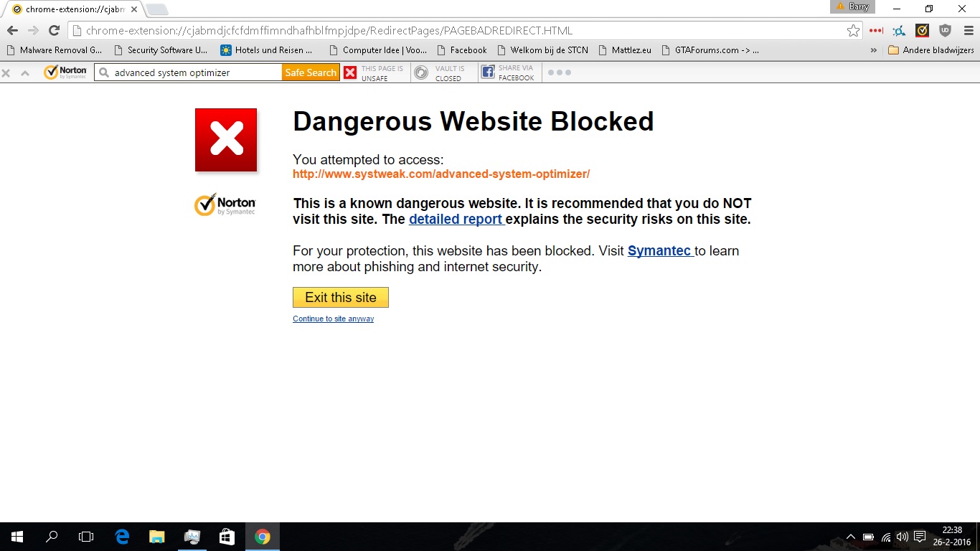Click the Share via Facebook icon

coord(488,72)
